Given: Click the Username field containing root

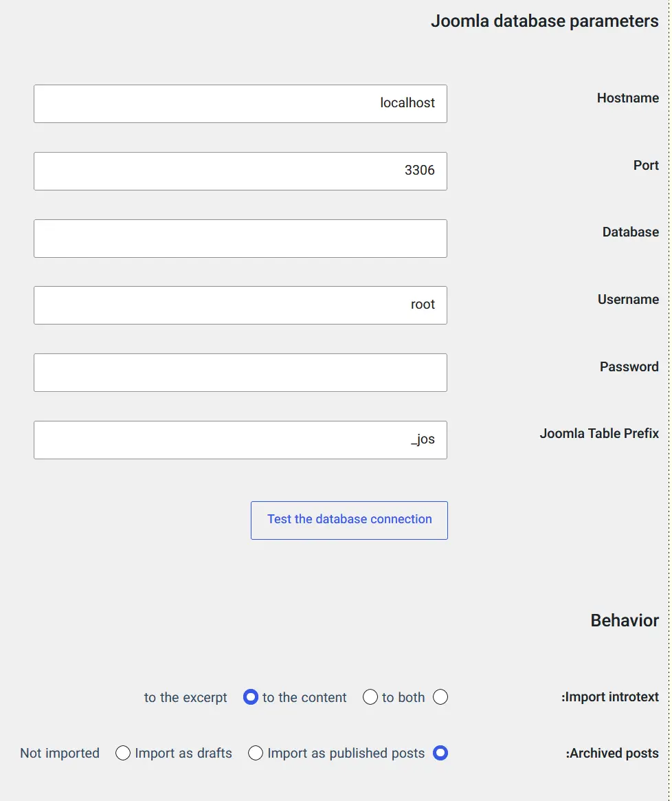Looking at the screenshot, I should point(240,305).
